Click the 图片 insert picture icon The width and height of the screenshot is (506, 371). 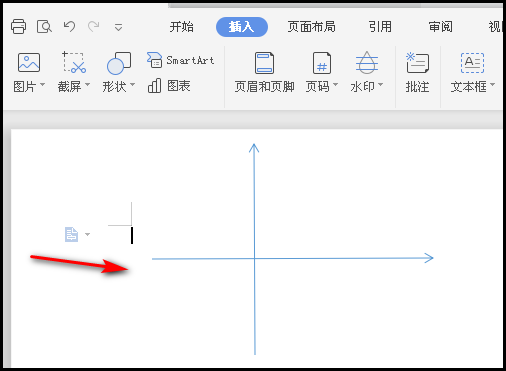tap(29, 63)
